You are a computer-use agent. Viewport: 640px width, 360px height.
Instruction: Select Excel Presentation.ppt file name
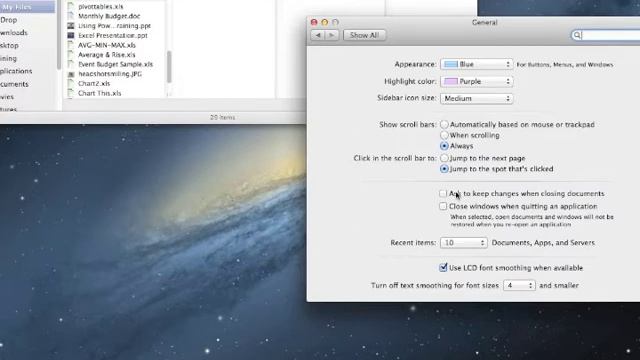(x=113, y=36)
